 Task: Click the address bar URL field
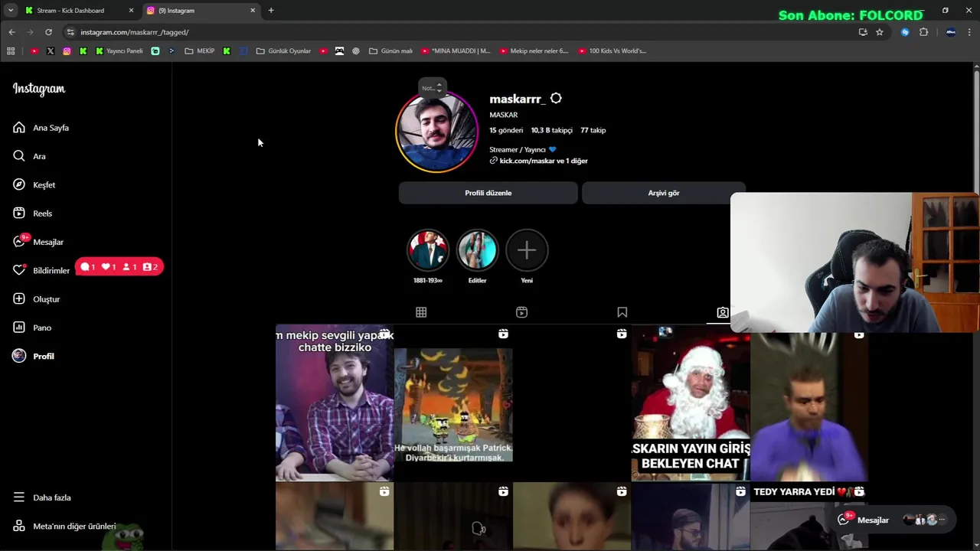tap(459, 32)
